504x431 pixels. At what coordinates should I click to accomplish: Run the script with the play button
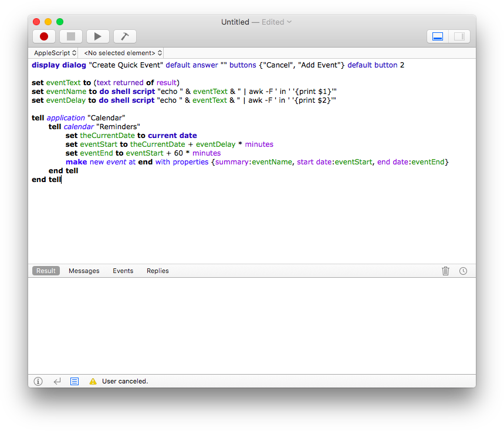point(98,36)
